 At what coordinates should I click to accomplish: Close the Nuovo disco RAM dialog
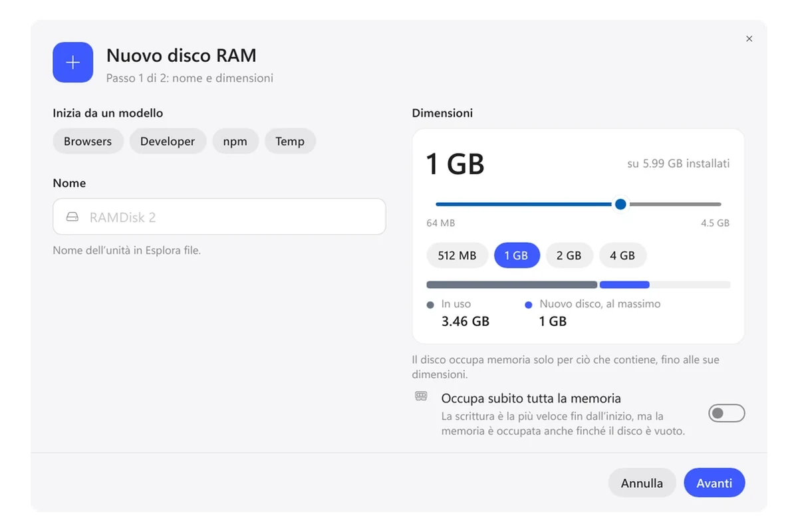(x=749, y=39)
